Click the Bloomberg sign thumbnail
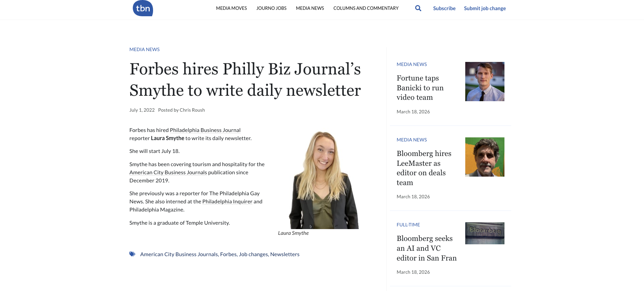Image resolution: width=644 pixels, height=291 pixels. click(x=485, y=233)
